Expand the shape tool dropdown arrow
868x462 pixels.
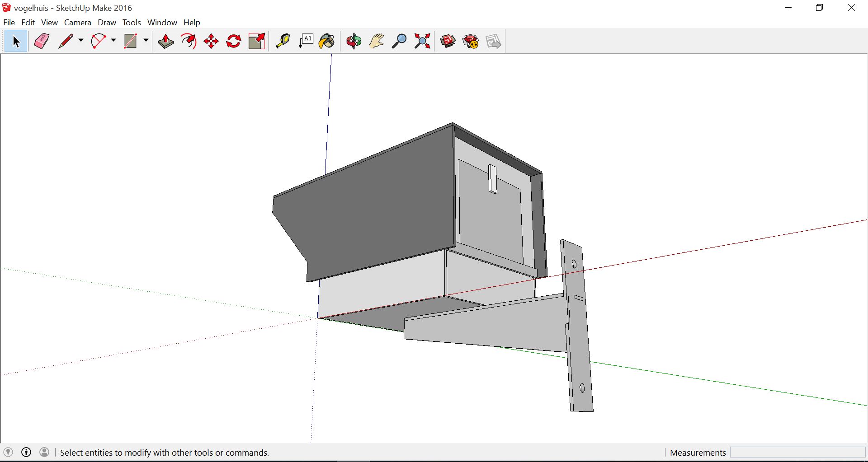[x=146, y=41]
